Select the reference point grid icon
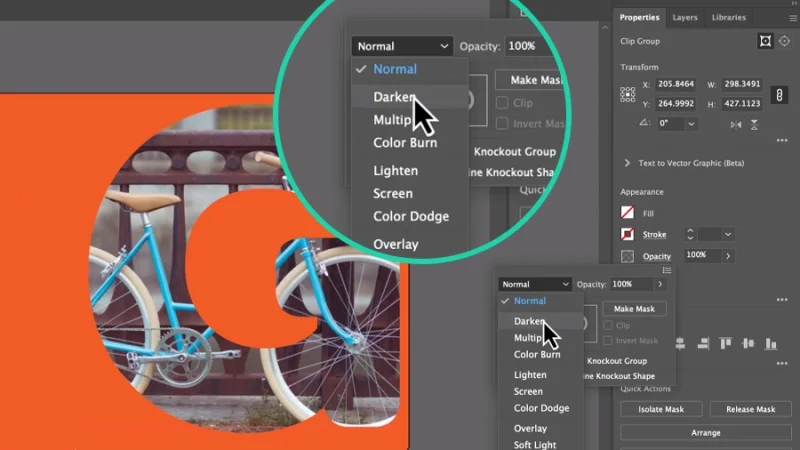This screenshot has height=450, width=800. tap(628, 94)
